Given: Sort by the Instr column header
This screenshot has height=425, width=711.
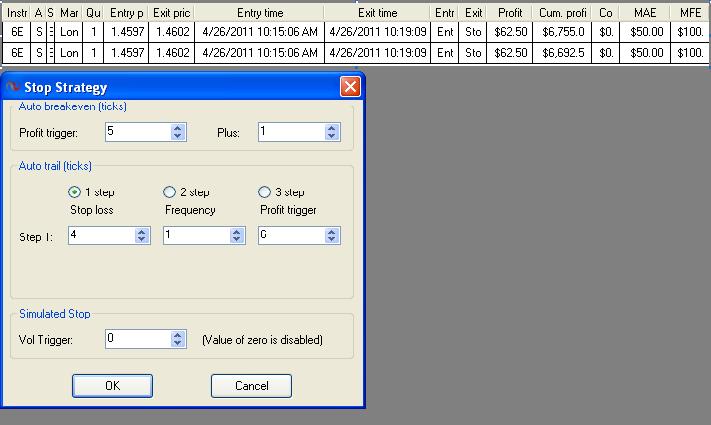Looking at the screenshot, I should pos(17,13).
